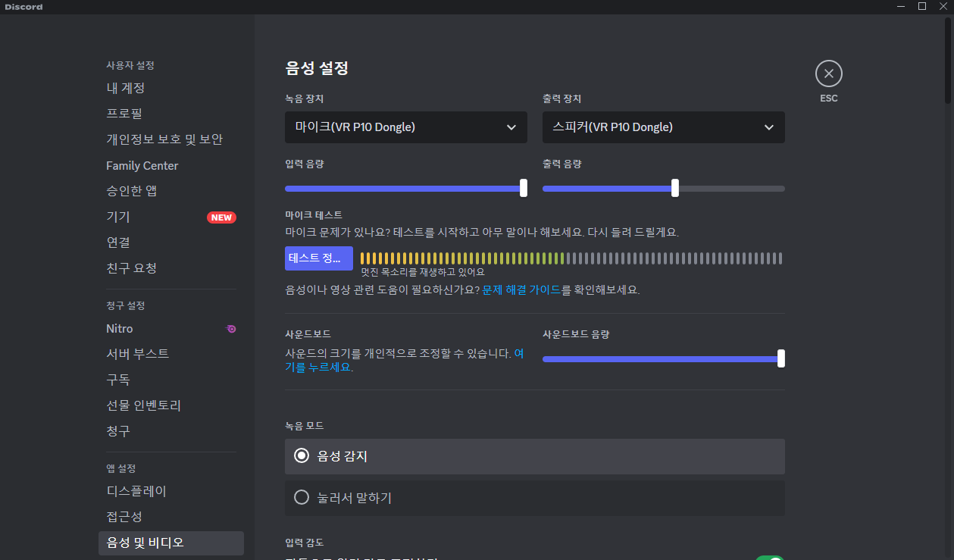Open the 문제 해결 가이드 link
The width and height of the screenshot is (954, 560).
click(x=521, y=289)
